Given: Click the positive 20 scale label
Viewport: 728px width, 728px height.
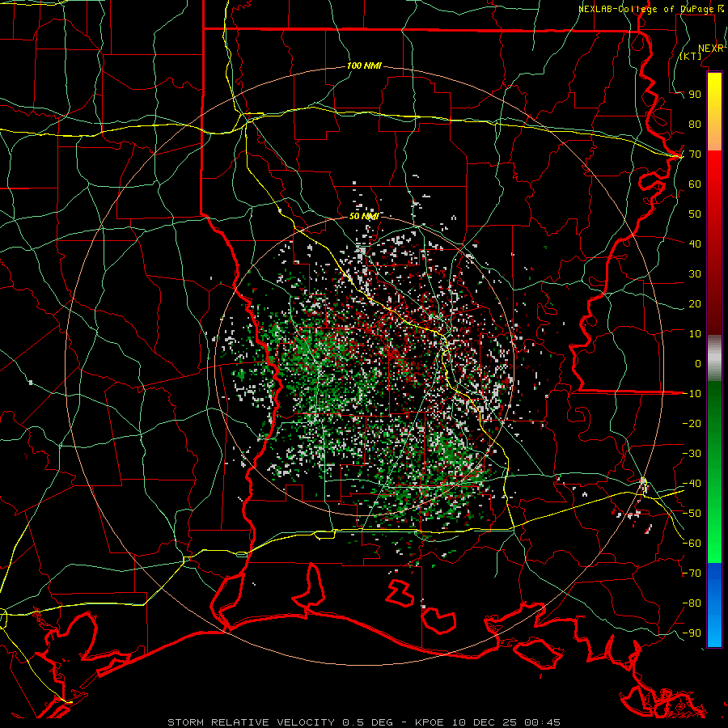Looking at the screenshot, I should (695, 303).
